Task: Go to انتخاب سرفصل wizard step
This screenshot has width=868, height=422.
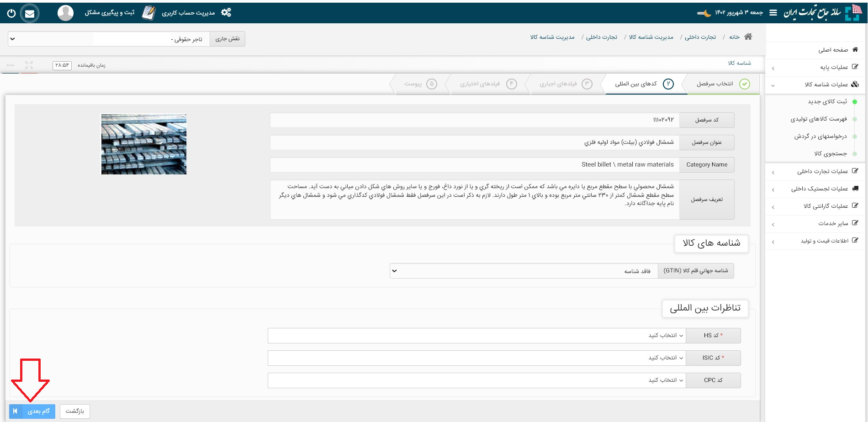Action: (723, 84)
